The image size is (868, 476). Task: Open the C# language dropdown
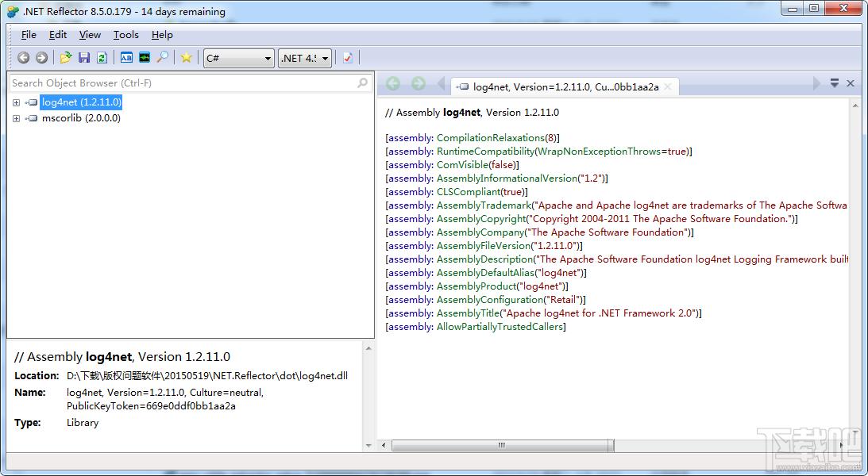coord(239,58)
